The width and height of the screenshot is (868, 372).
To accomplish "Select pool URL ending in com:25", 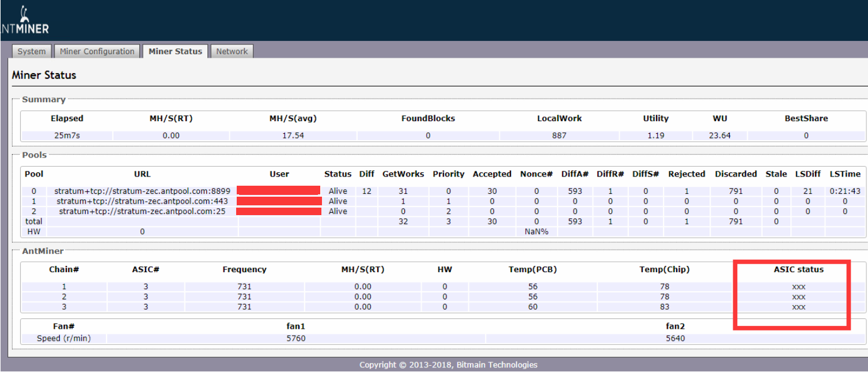I will click(142, 211).
